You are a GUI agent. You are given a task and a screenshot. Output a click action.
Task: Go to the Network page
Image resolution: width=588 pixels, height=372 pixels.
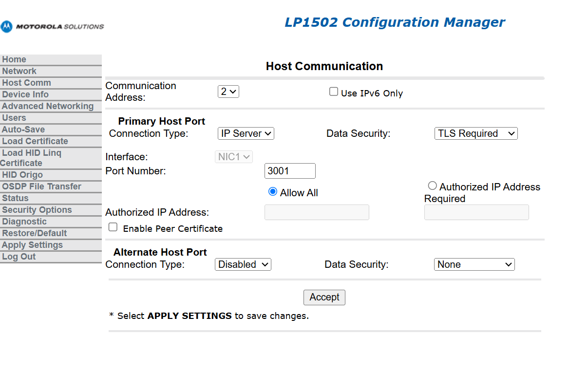(x=19, y=71)
